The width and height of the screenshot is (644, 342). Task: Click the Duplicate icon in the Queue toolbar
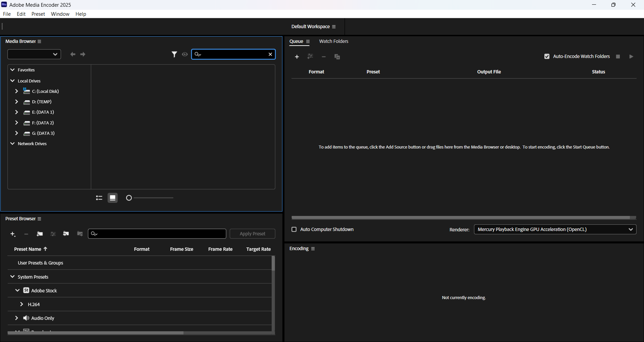pos(337,57)
